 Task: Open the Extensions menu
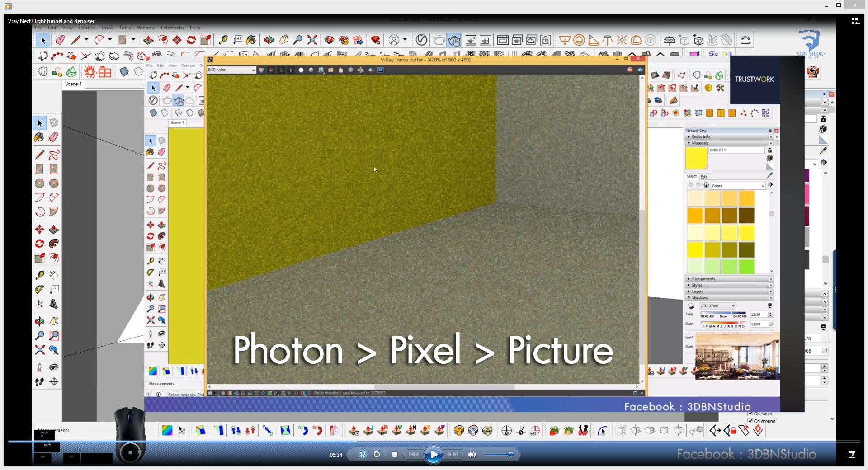173,28
